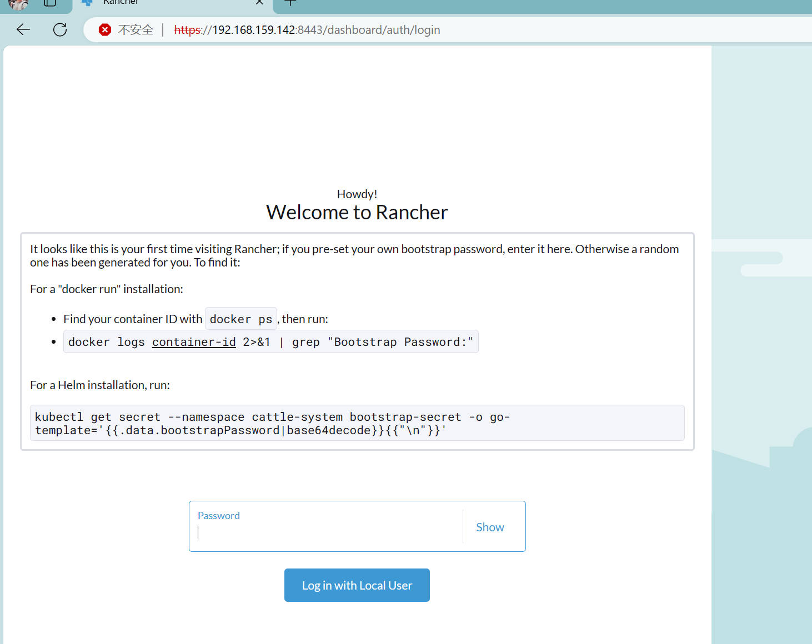Viewport: 812px width, 644px height.
Task: Open a new tab with the plus icon
Action: click(290, 2)
